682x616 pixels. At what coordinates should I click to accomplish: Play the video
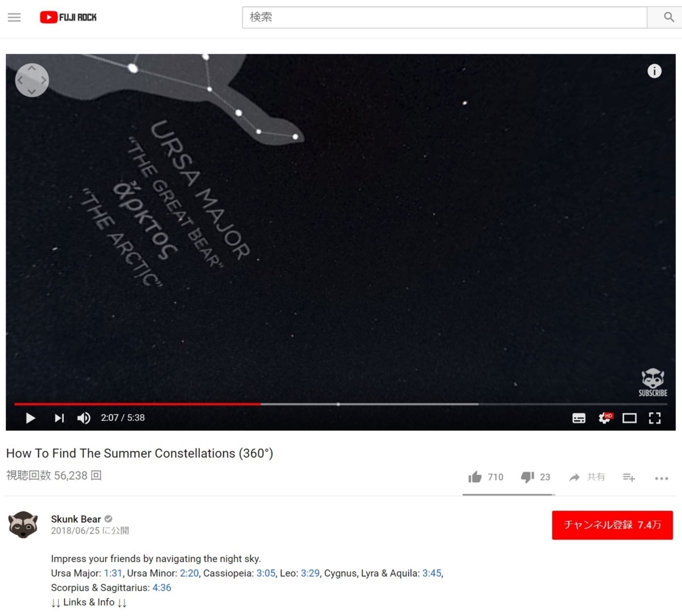tap(31, 418)
